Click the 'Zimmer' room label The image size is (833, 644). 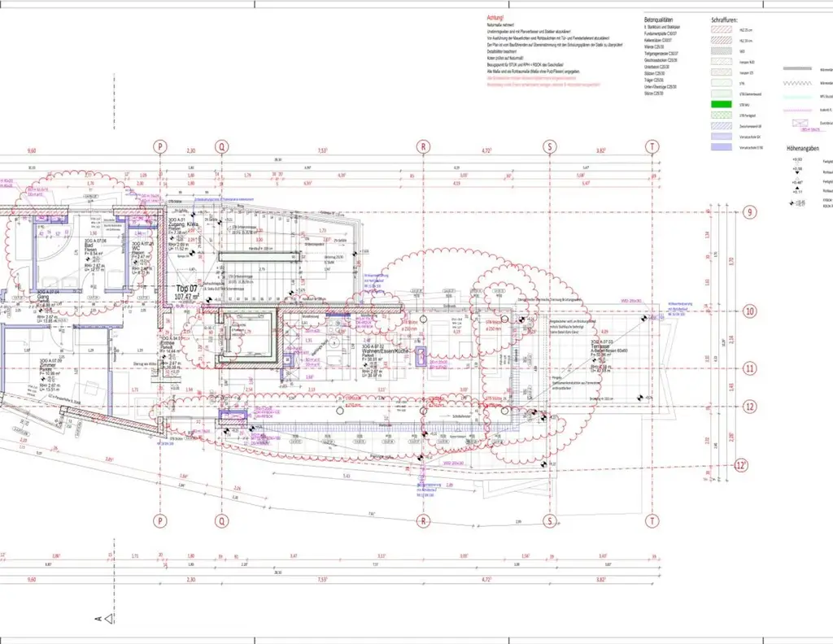coord(47,365)
